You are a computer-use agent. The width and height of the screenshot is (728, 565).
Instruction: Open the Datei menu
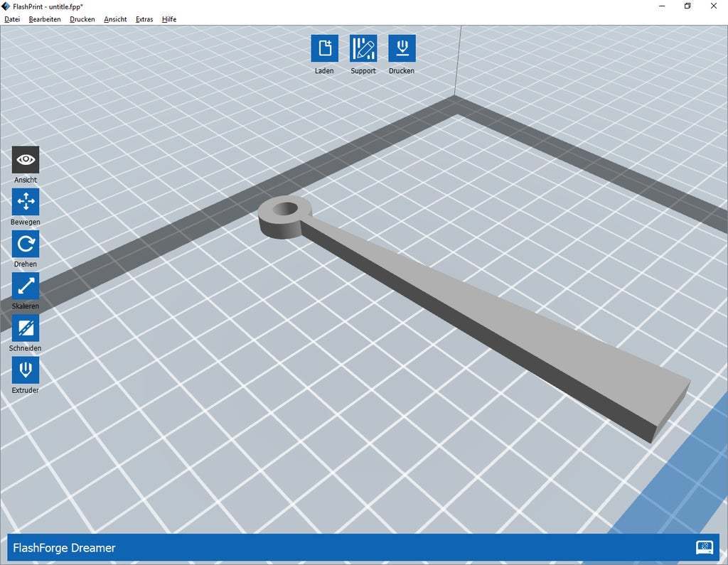12,19
